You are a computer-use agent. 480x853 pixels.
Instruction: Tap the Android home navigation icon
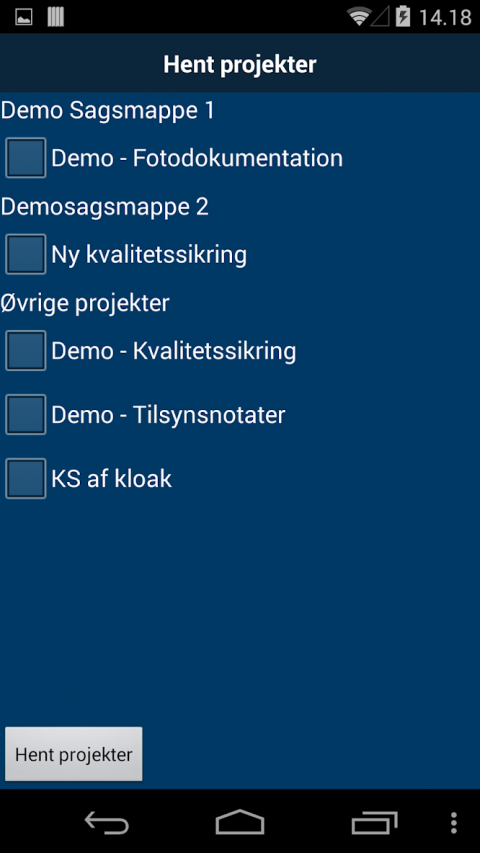pyautogui.click(x=240, y=822)
